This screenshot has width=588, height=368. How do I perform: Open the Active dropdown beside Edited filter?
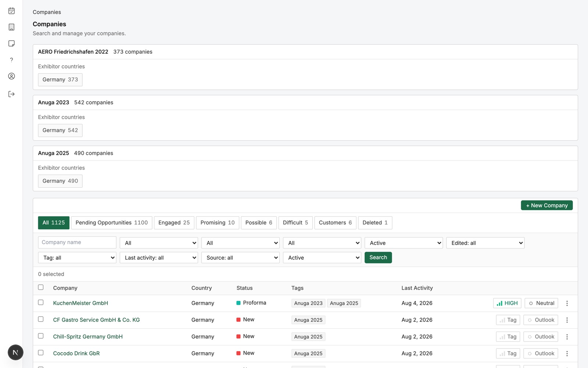point(404,243)
